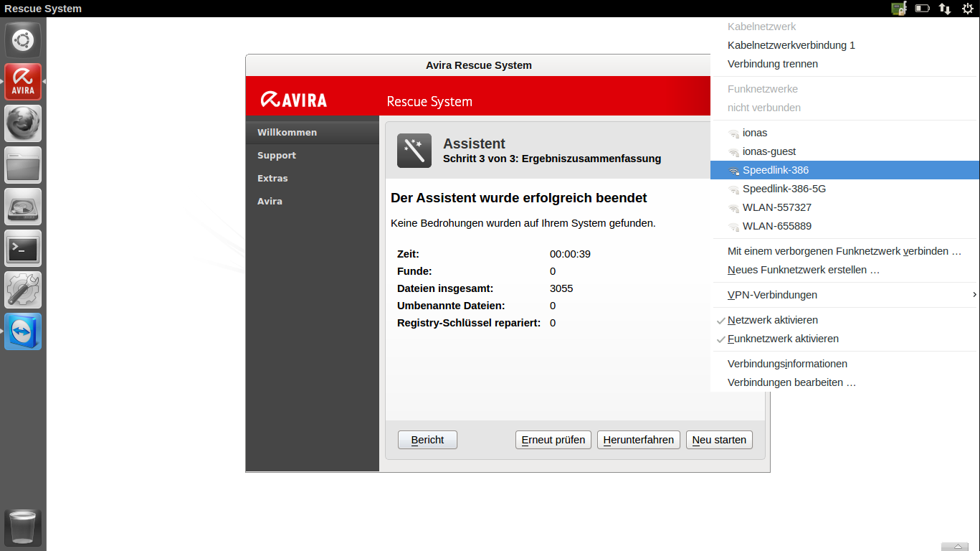The height and width of the screenshot is (551, 980).
Task: Click the Avira launcher icon in dock
Action: point(23,82)
